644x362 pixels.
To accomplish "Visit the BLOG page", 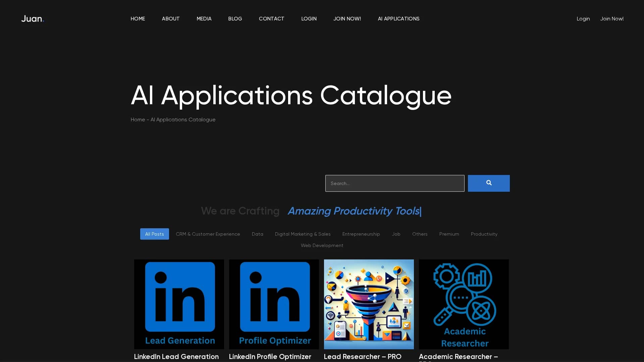I will click(x=235, y=19).
